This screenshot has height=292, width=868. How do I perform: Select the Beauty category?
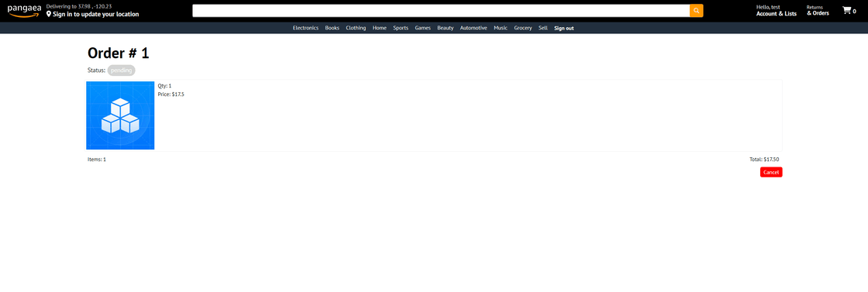pyautogui.click(x=446, y=28)
